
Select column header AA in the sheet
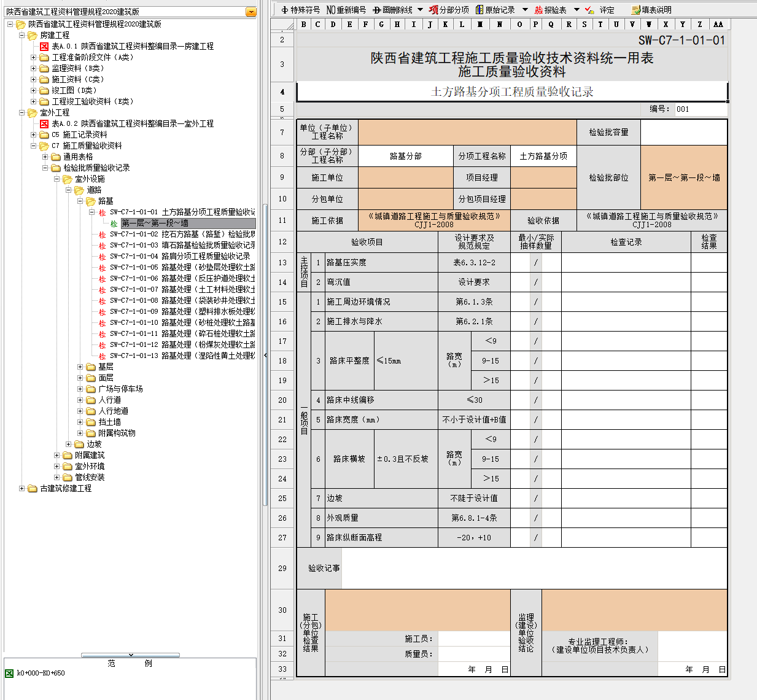[x=718, y=24]
